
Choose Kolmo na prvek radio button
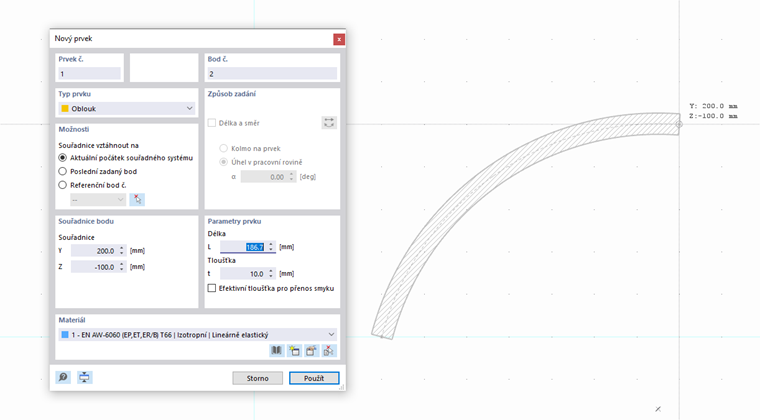tap(223, 148)
